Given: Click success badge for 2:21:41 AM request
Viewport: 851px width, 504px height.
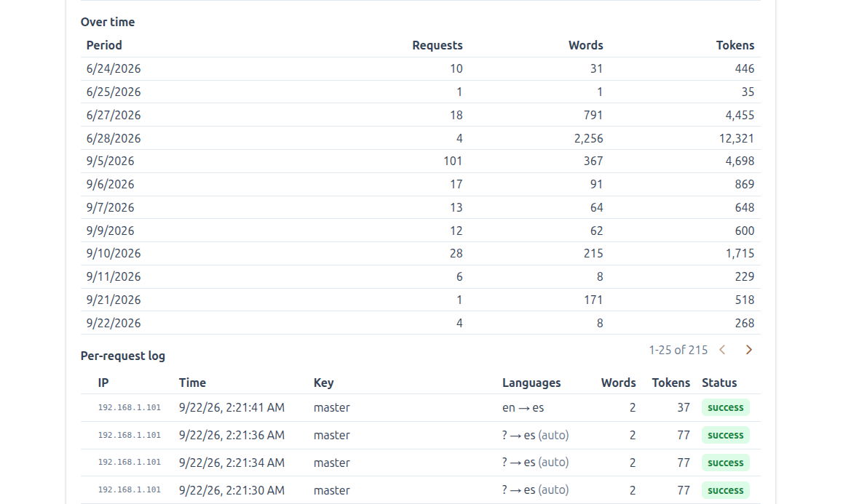Looking at the screenshot, I should [x=726, y=407].
